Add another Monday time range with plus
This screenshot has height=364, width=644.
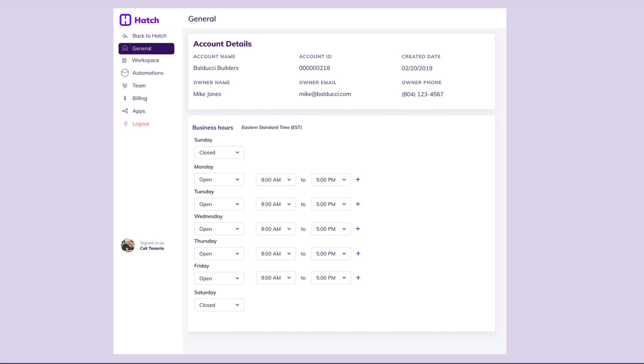click(358, 180)
